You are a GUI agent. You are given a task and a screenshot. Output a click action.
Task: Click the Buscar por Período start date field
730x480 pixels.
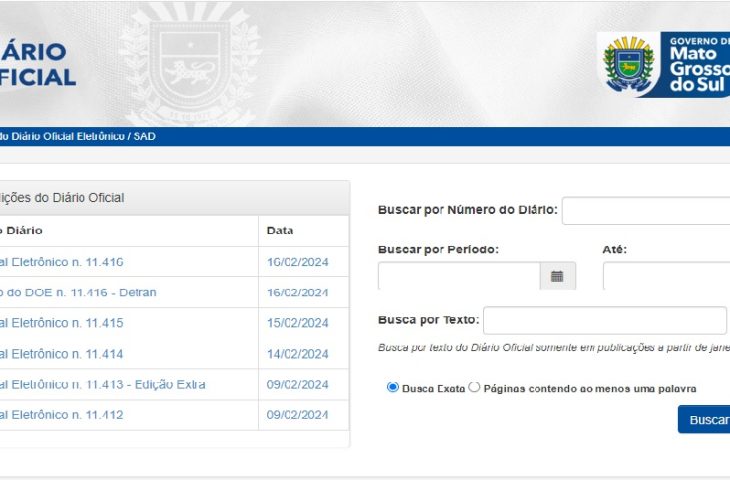(458, 276)
